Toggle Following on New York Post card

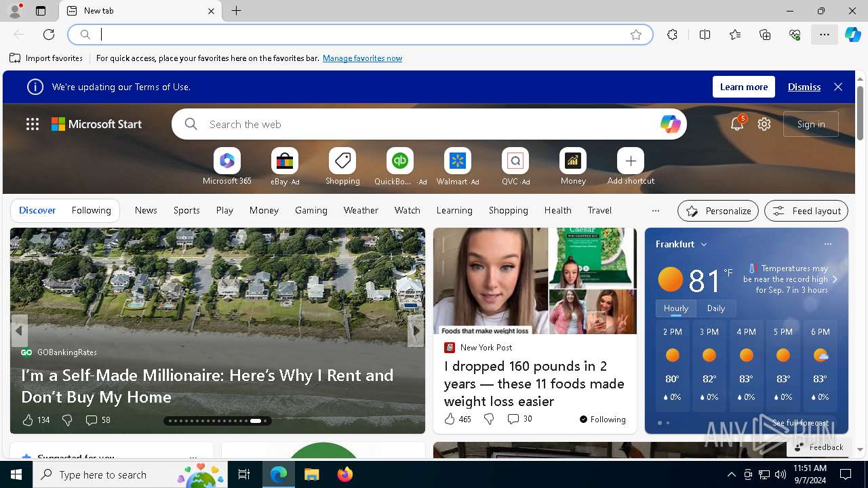pos(602,420)
